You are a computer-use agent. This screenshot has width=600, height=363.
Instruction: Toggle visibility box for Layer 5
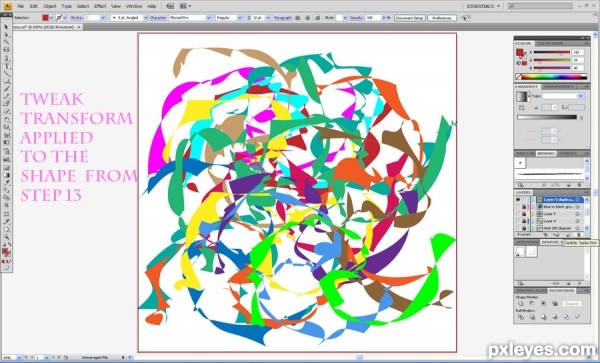point(518,214)
